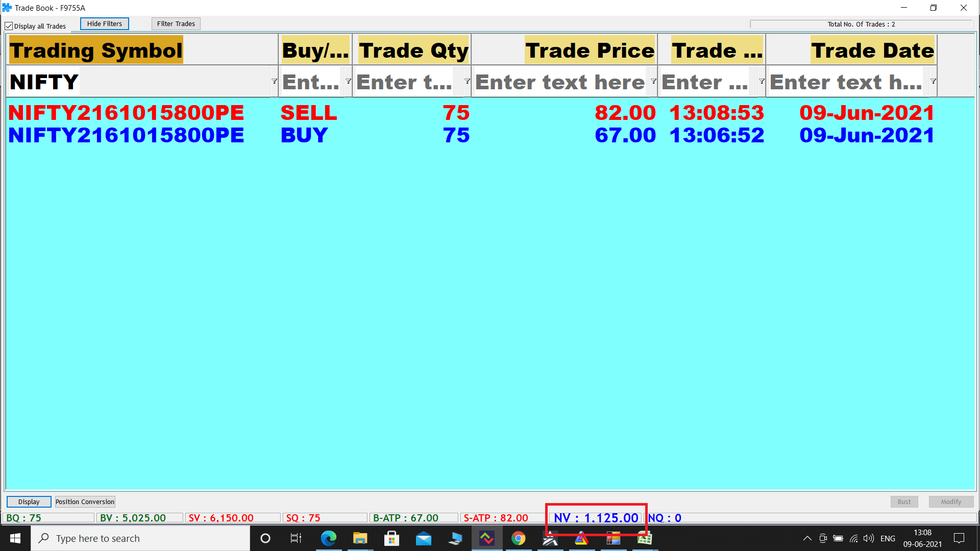Open Task View from the taskbar

click(296, 538)
